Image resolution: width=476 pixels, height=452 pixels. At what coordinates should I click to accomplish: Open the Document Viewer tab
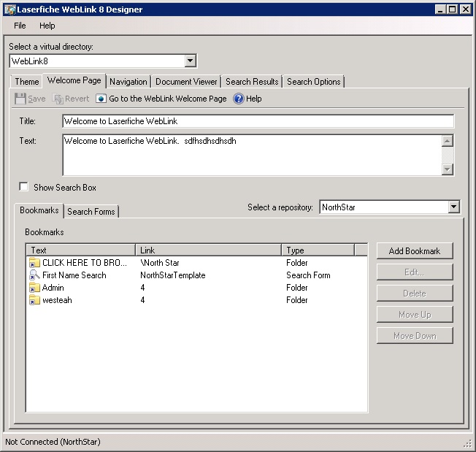click(x=186, y=82)
